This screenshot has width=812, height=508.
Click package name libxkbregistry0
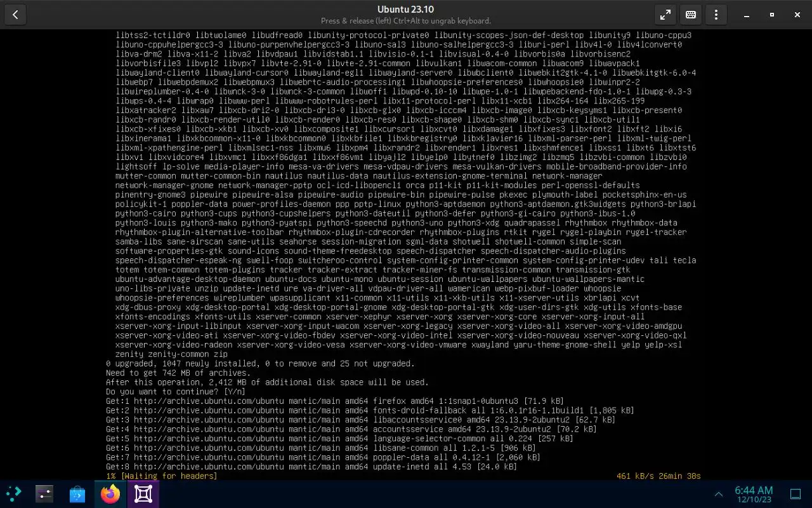422,138
